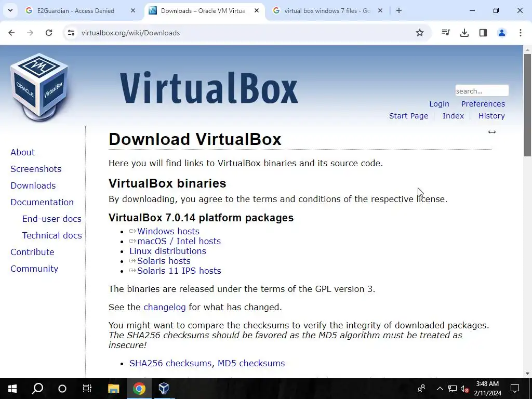This screenshot has width=532, height=399.
Task: Click the Chrome taskbar icon
Action: click(x=139, y=389)
